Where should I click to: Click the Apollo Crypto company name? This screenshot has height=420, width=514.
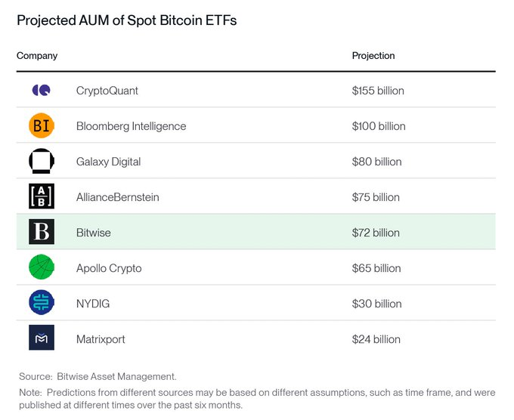point(109,268)
